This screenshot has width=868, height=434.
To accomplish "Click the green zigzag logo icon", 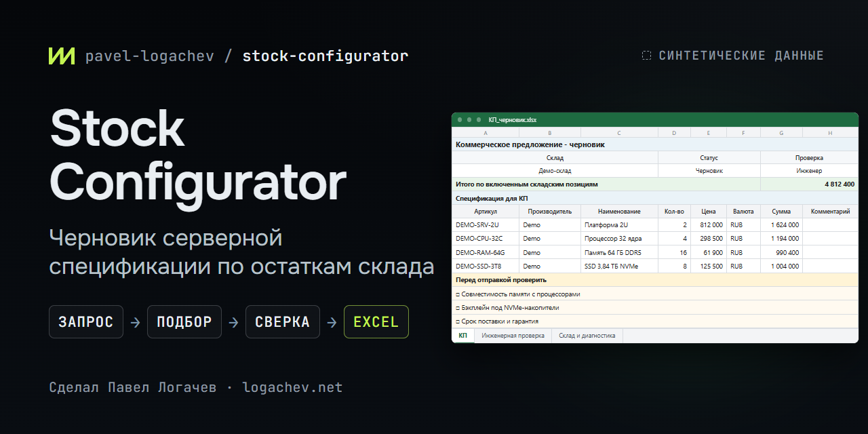I will [62, 56].
